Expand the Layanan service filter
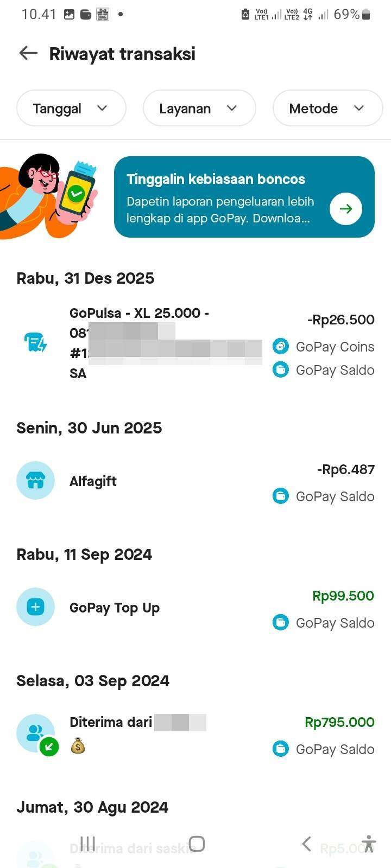The width and height of the screenshot is (391, 868). click(x=199, y=108)
